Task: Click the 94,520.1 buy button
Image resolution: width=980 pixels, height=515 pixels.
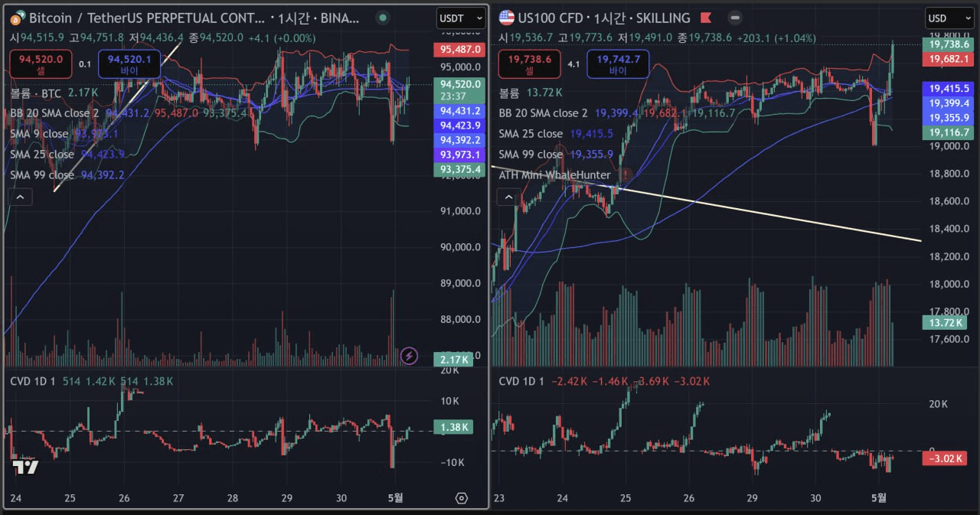Action: click(129, 64)
